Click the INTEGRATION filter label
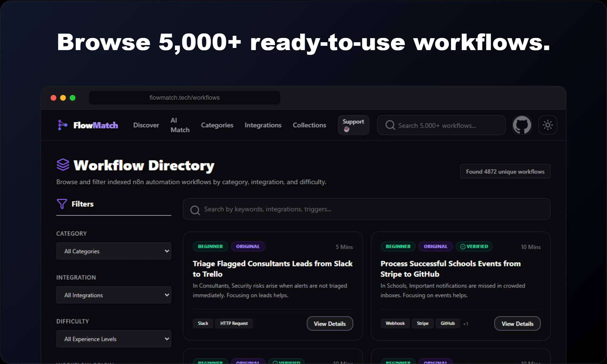 76,277
